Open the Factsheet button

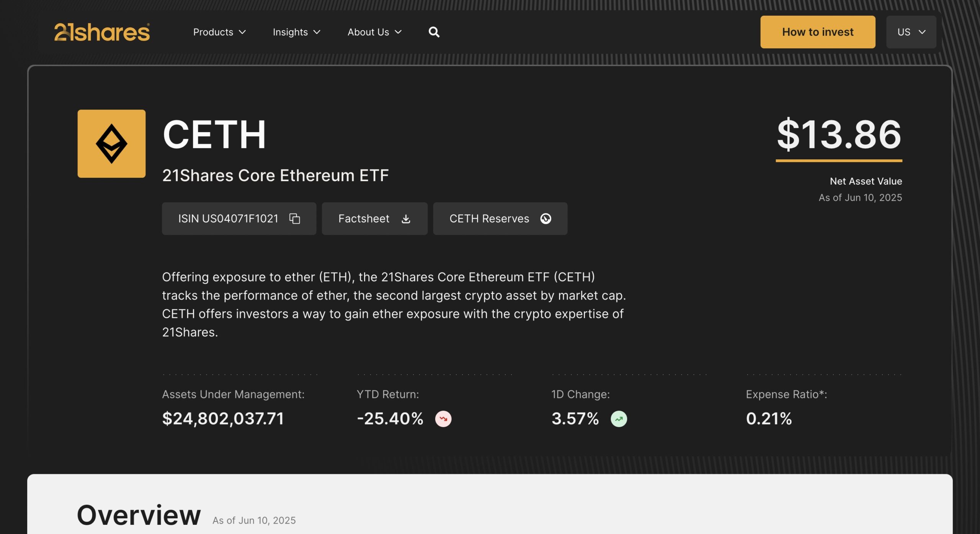pyautogui.click(x=374, y=218)
